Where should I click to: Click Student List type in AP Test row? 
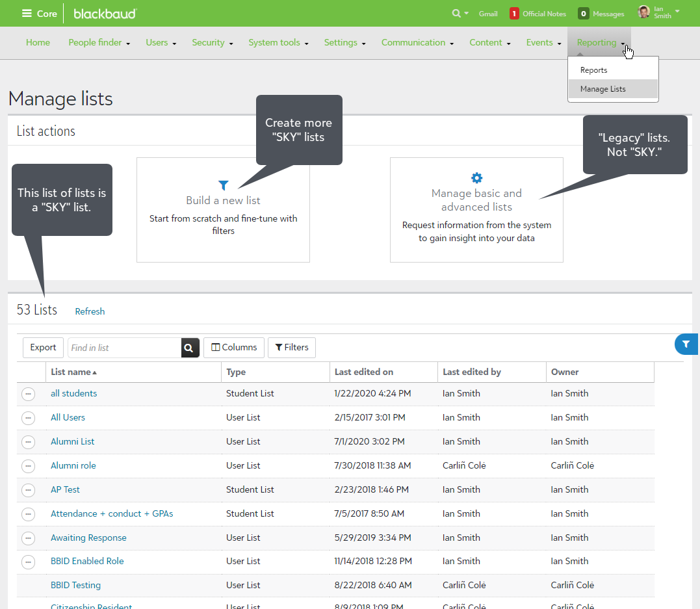(x=250, y=490)
